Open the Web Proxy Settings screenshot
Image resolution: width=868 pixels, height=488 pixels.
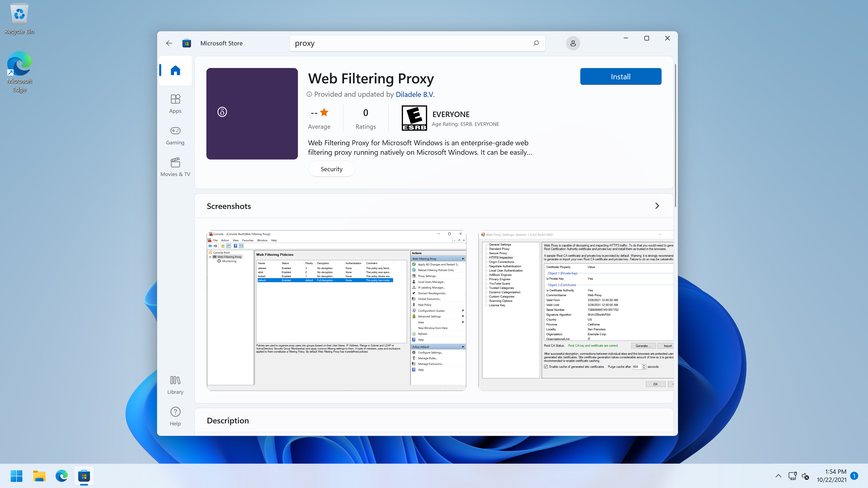click(576, 310)
